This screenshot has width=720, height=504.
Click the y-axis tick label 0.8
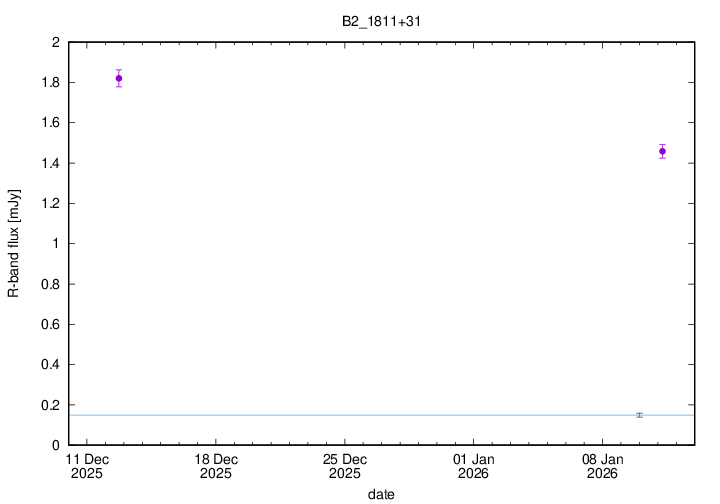pos(50,284)
